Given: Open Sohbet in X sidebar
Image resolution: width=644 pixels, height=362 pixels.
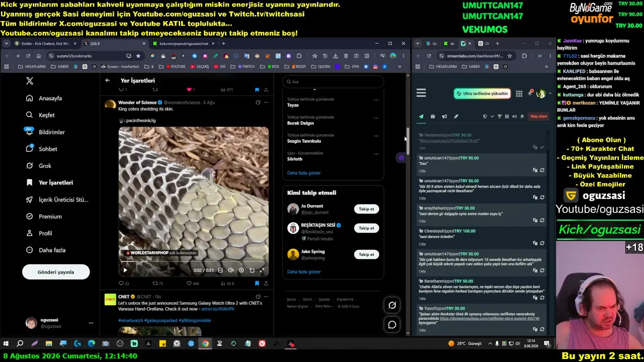Looking at the screenshot, I should (42, 149).
